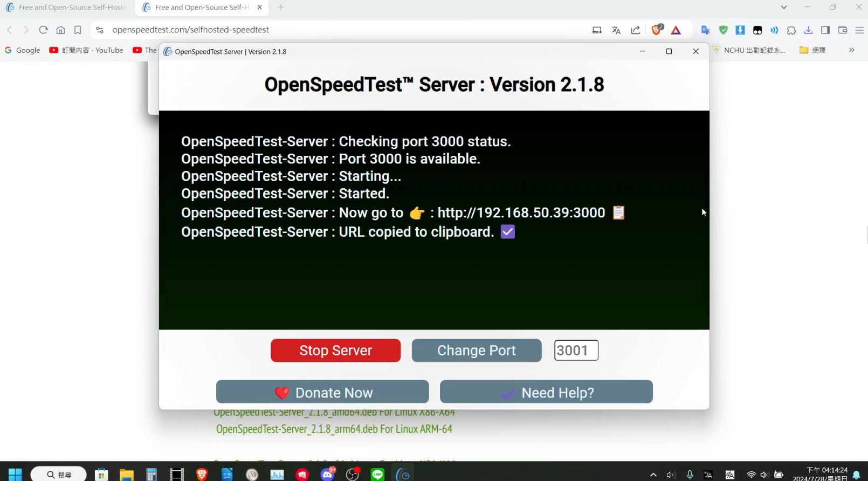This screenshot has width=868, height=481.
Task: Click the openspeedtest.com address bar URL
Action: 190,30
